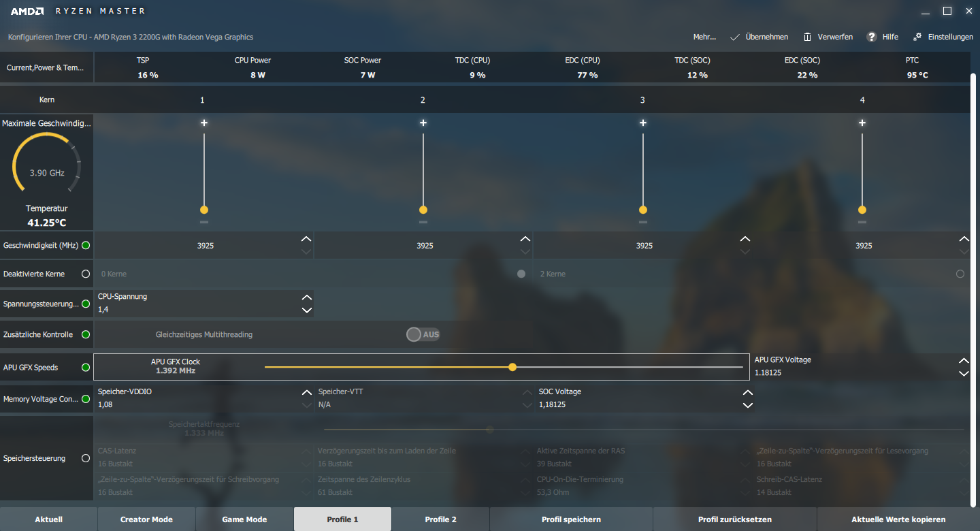Image resolution: width=980 pixels, height=531 pixels.
Task: Click SOC Voltage value 1,18125
Action: [x=552, y=404]
